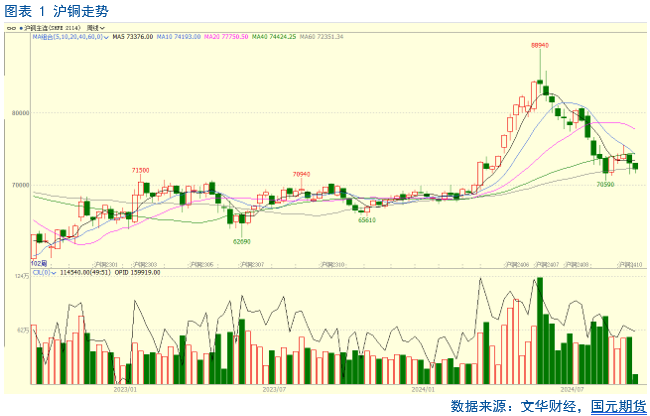Click the MA5 73376.00 legend value
This screenshot has width=650, height=416.
click(x=132, y=37)
